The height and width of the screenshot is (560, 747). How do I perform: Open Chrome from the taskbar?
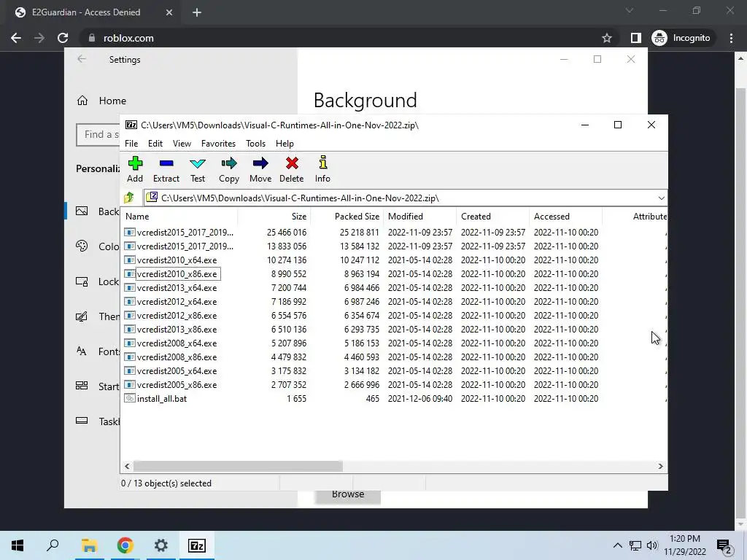[125, 545]
